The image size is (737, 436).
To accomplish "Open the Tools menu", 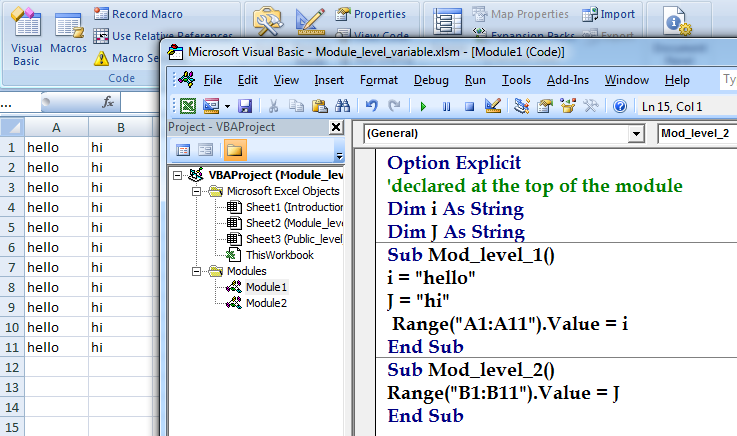I will click(516, 80).
